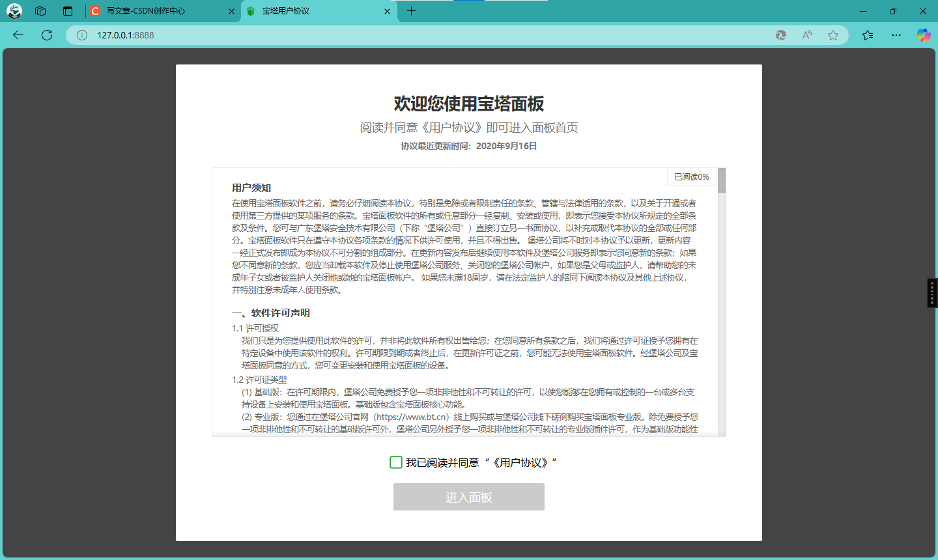
Task: Click the agreement text scrollbar thumb
Action: [x=722, y=180]
